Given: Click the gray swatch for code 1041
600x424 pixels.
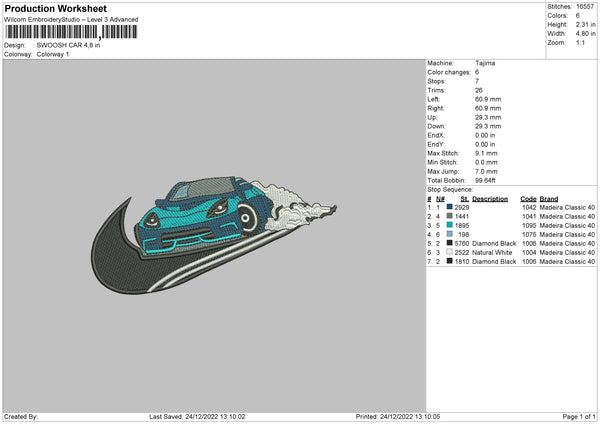Looking at the screenshot, I should tap(450, 216).
